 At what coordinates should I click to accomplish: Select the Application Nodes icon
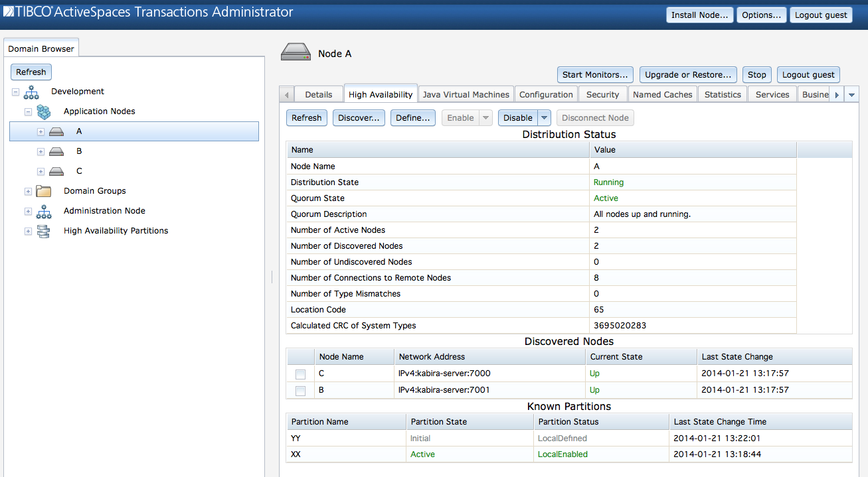click(43, 111)
